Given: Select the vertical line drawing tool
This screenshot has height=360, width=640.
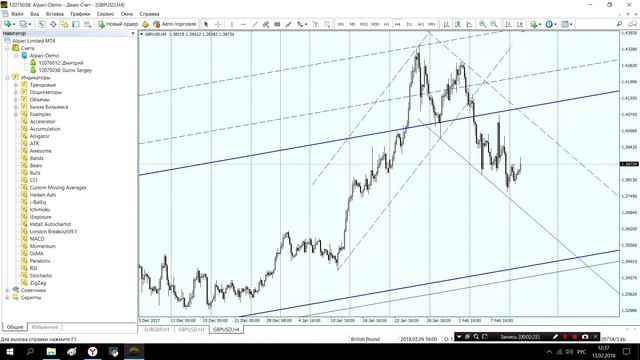Looking at the screenshot, I should click(x=232, y=24).
